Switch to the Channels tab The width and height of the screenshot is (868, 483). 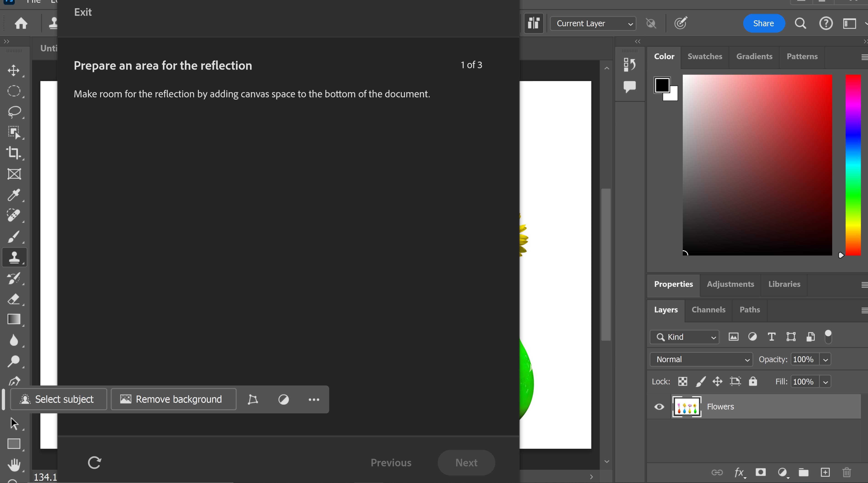point(709,310)
